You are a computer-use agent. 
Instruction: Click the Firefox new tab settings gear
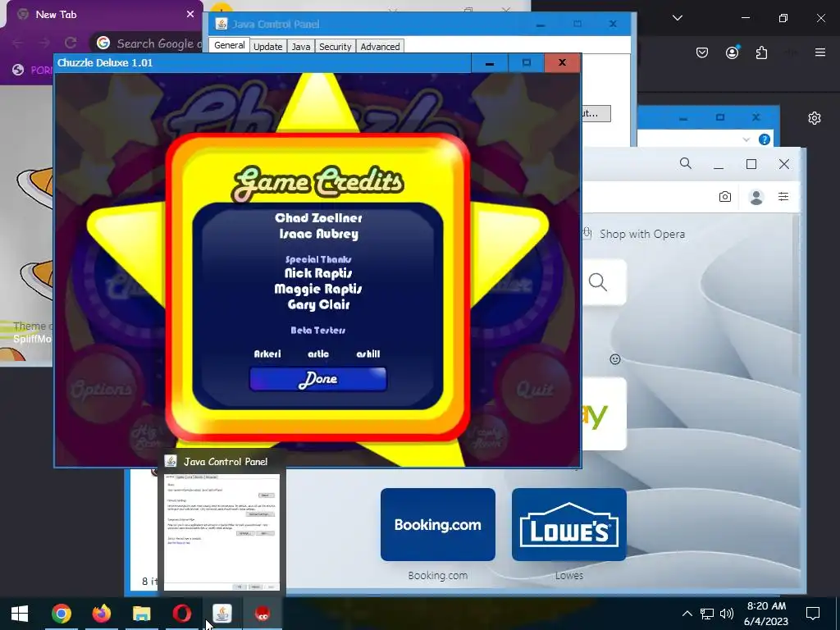point(815,118)
